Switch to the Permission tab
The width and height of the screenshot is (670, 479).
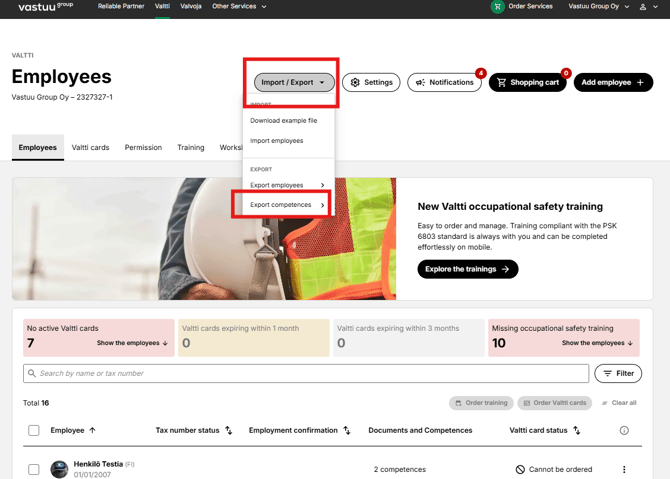pos(143,147)
